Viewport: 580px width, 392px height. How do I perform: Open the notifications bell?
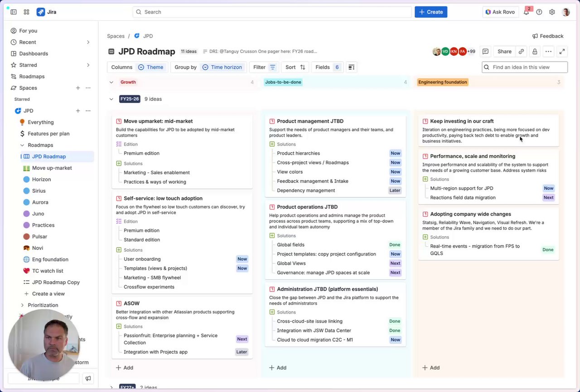coord(526,12)
